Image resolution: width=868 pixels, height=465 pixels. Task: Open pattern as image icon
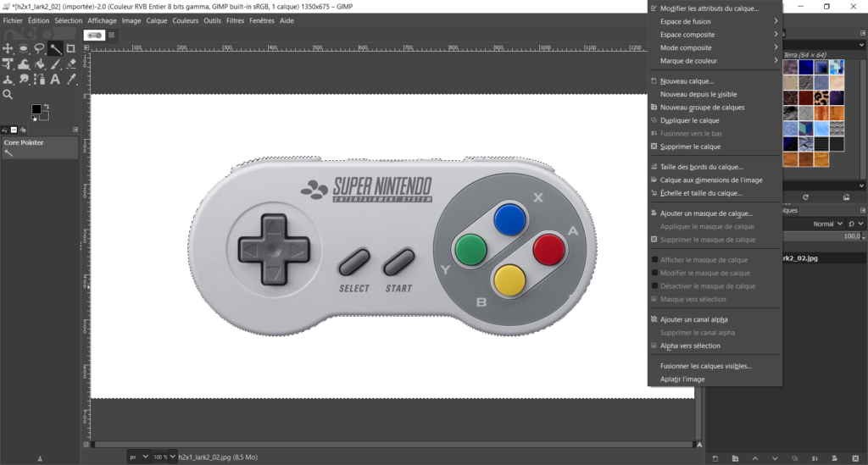(847, 197)
